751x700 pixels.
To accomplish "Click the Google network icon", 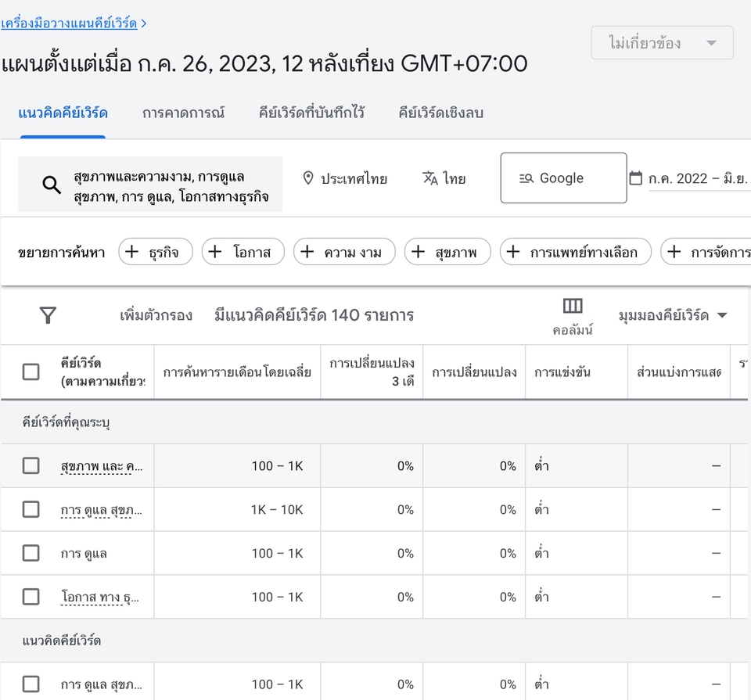I will point(526,178).
